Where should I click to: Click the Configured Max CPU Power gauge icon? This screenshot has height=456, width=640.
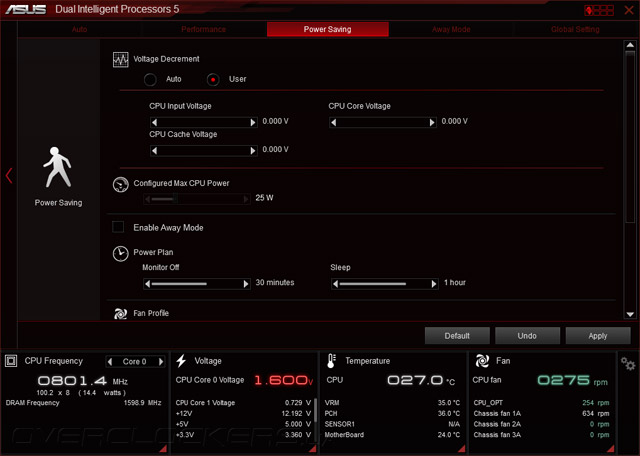tap(120, 185)
